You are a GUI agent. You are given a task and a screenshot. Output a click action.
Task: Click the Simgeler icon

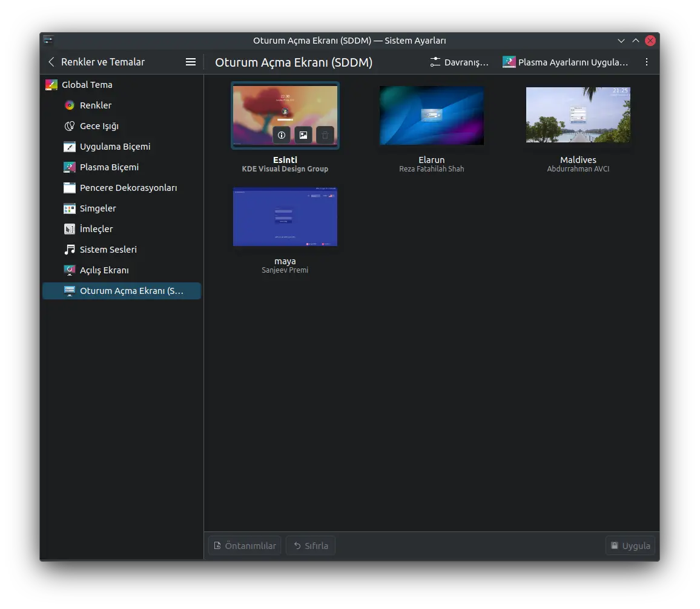69,208
